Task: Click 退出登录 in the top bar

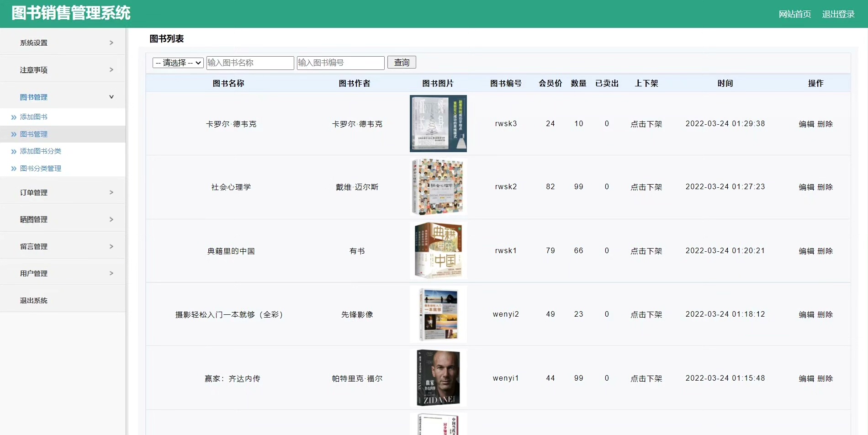Action: (838, 14)
